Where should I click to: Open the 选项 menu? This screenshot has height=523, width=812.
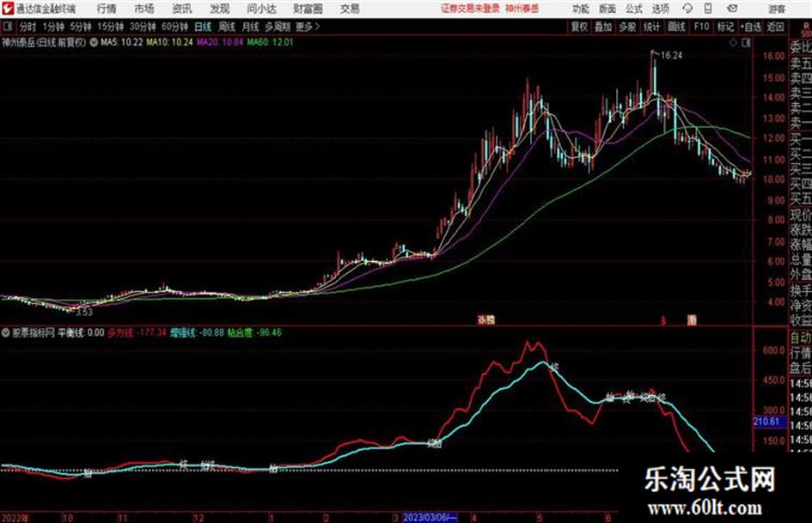pos(660,9)
